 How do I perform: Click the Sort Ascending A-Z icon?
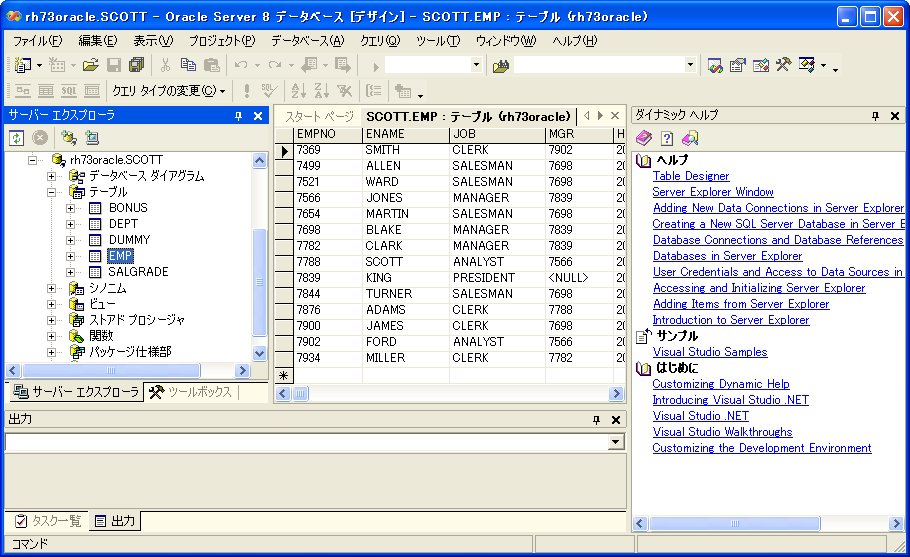click(x=298, y=91)
